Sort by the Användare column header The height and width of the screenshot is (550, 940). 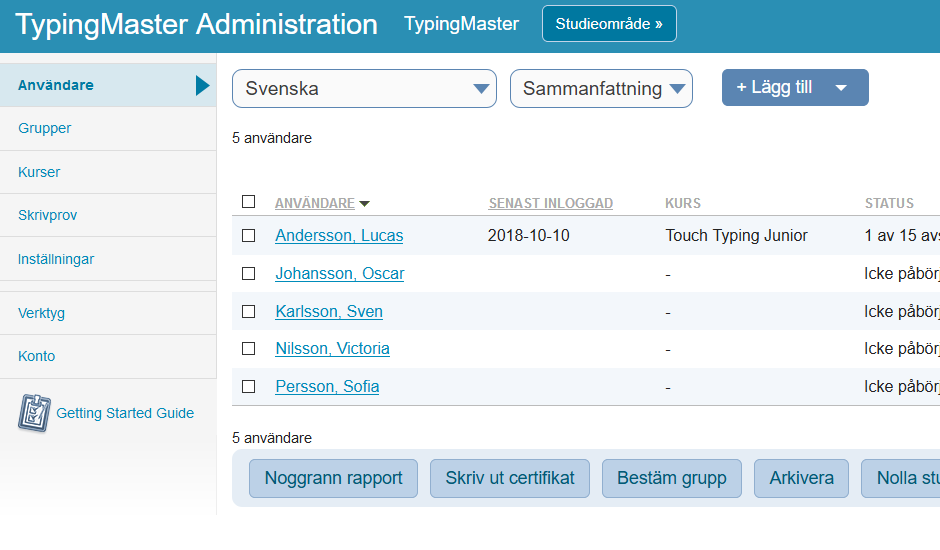[315, 203]
